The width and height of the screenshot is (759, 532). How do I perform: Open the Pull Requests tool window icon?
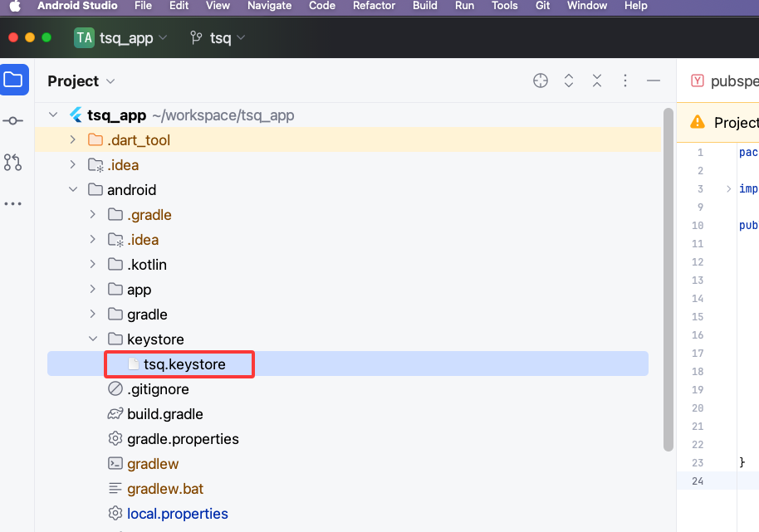point(13,163)
